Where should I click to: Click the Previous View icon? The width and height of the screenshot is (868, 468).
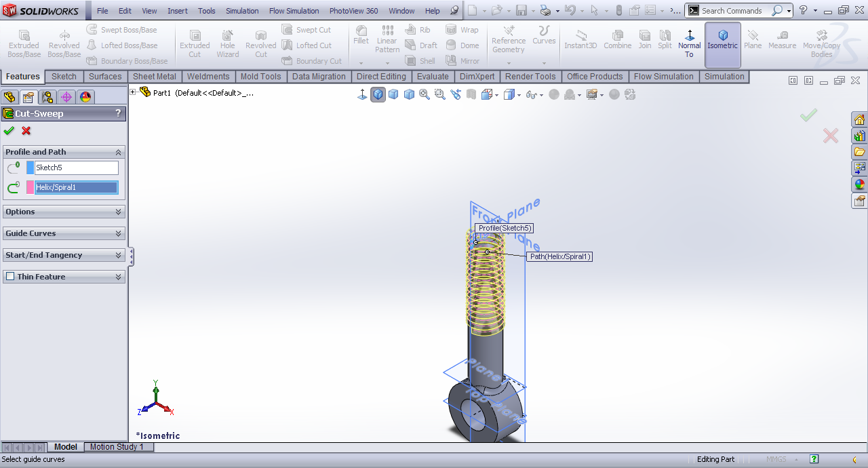(x=455, y=94)
